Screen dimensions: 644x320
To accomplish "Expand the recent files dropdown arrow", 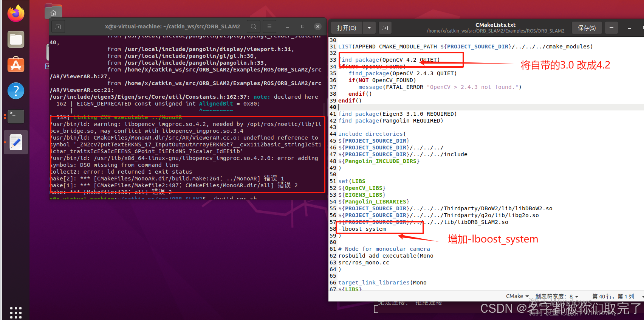I will click(369, 28).
